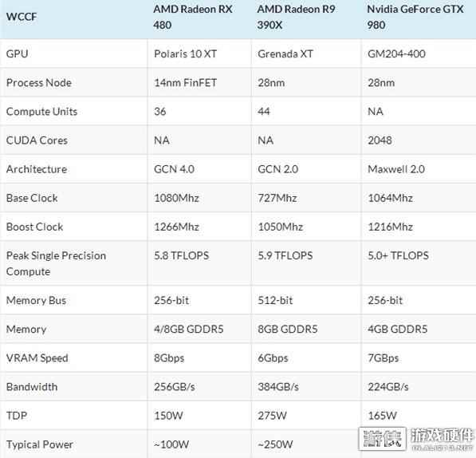This screenshot has height=458, width=476.
Task: Click the 7GBps VRAM speed value
Action: coord(383,358)
